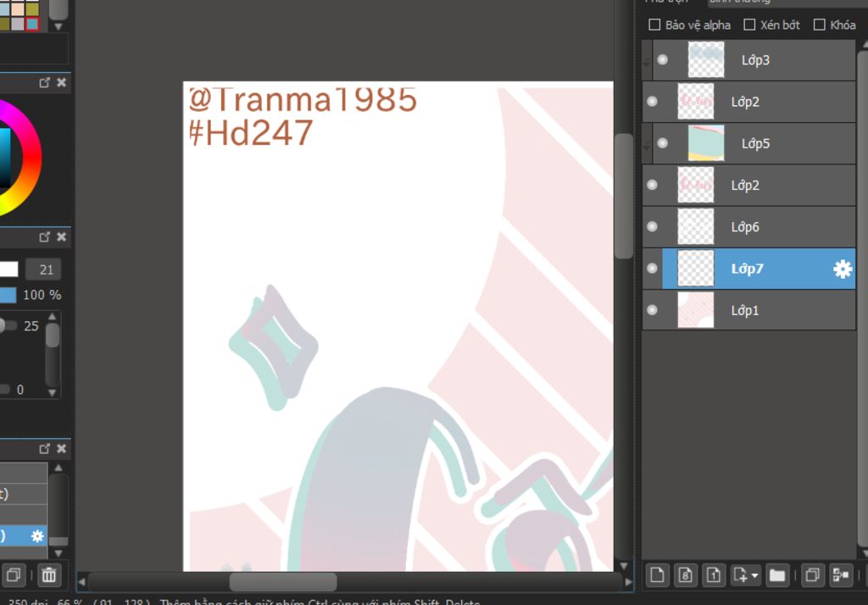Click the canvas horizontal scrollbar thumb
Viewport: 868px width, 605px height.
point(283,582)
